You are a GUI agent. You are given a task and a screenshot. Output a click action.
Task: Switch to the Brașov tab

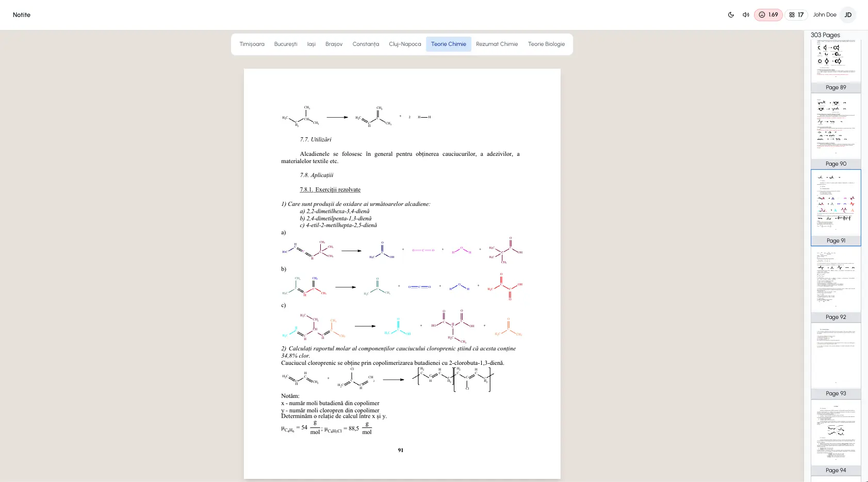coord(334,44)
